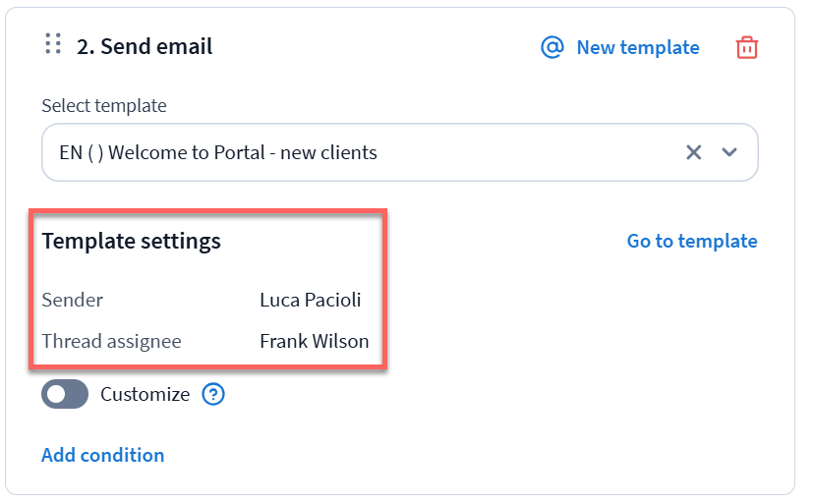Screen dimensions: 813x504
Task: Click the '2. Send email' step title
Action: 145,46
